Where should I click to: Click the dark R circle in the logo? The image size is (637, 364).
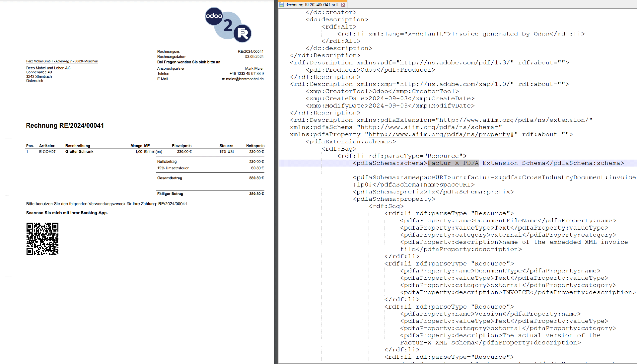(243, 33)
